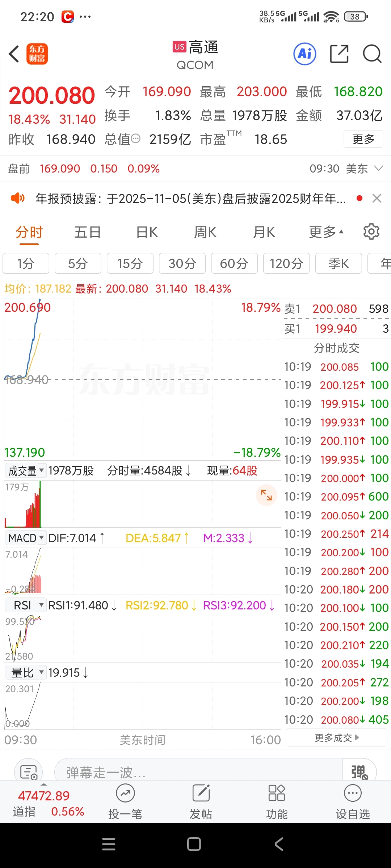This screenshot has width=391, height=868.
Task: Open the 年报预披露 announcement text
Action: 191,198
